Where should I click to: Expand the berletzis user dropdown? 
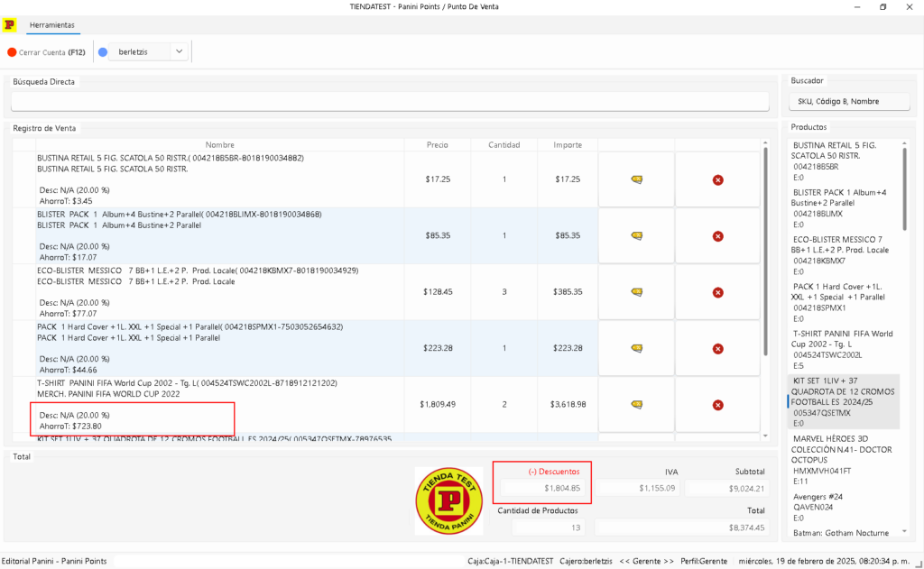[x=180, y=51]
